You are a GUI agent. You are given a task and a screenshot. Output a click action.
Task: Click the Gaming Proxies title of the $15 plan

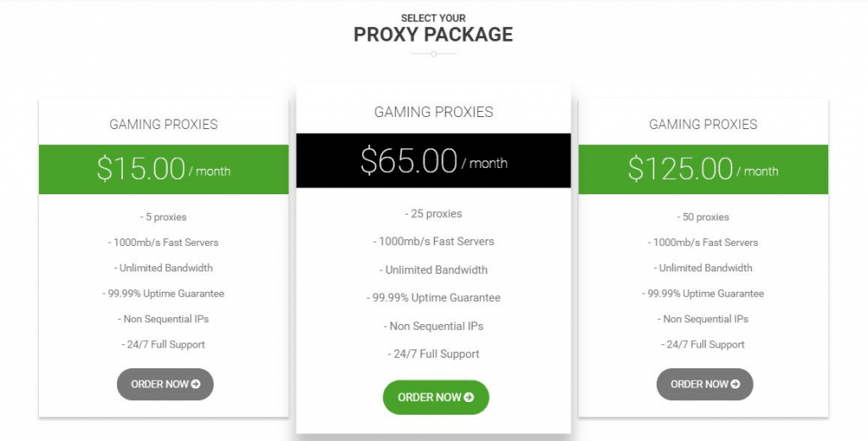(x=164, y=124)
